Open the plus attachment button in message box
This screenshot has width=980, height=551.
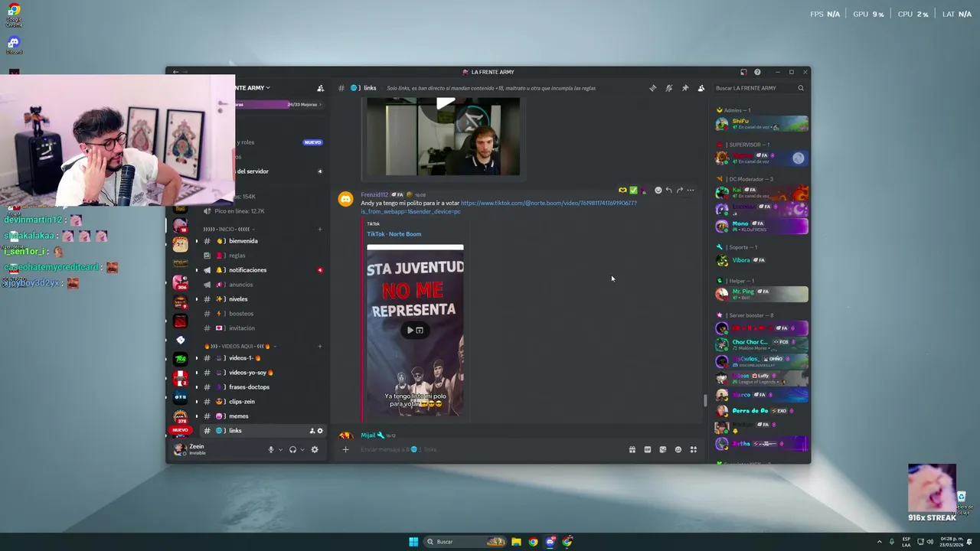click(x=345, y=449)
